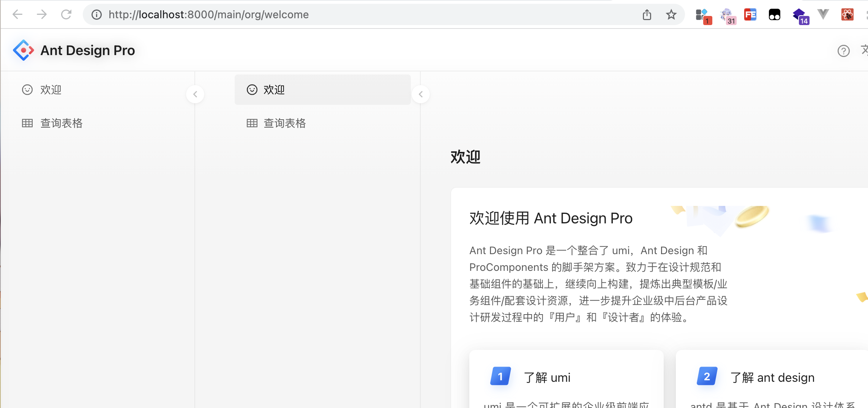Open the 了解 ant design card

[x=772, y=379]
